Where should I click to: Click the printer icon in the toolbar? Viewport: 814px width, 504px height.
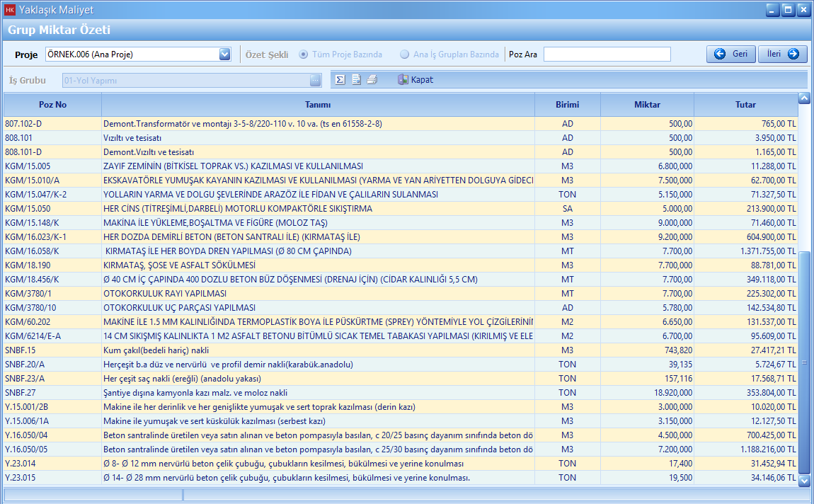372,80
